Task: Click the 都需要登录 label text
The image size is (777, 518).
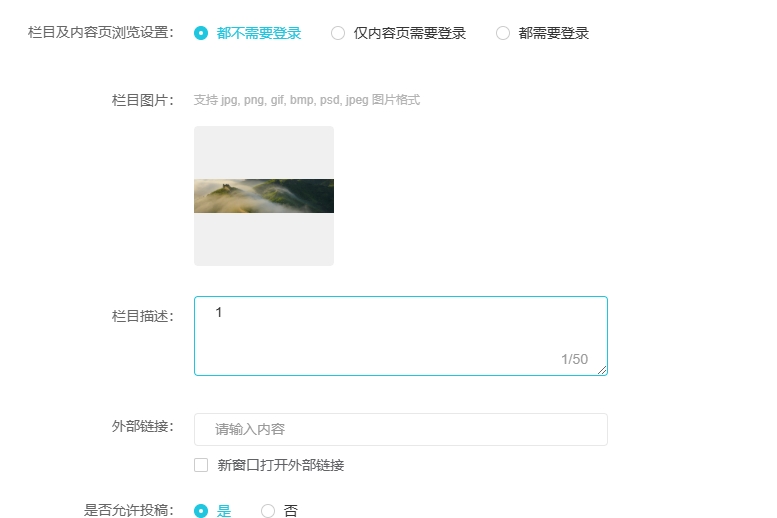Action: pyautogui.click(x=553, y=33)
